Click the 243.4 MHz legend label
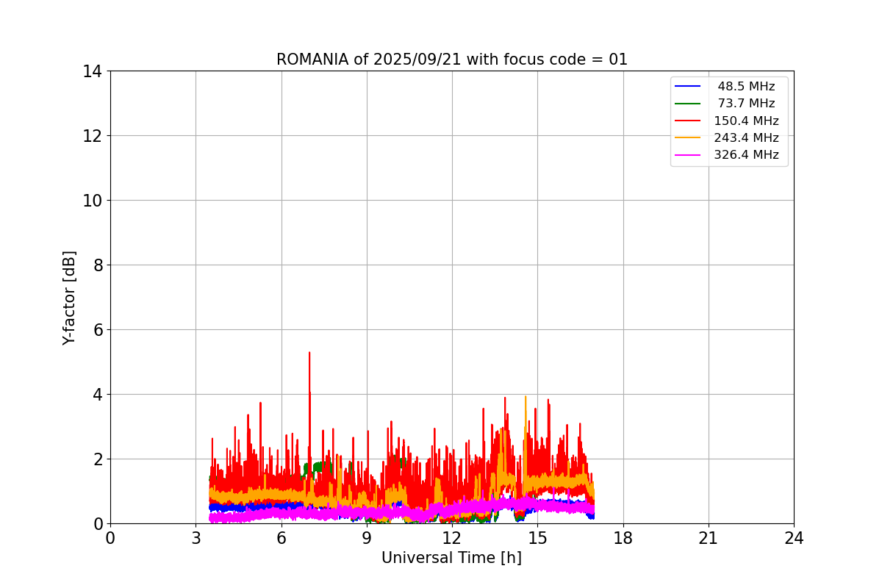This screenshot has width=882, height=588. [746, 137]
